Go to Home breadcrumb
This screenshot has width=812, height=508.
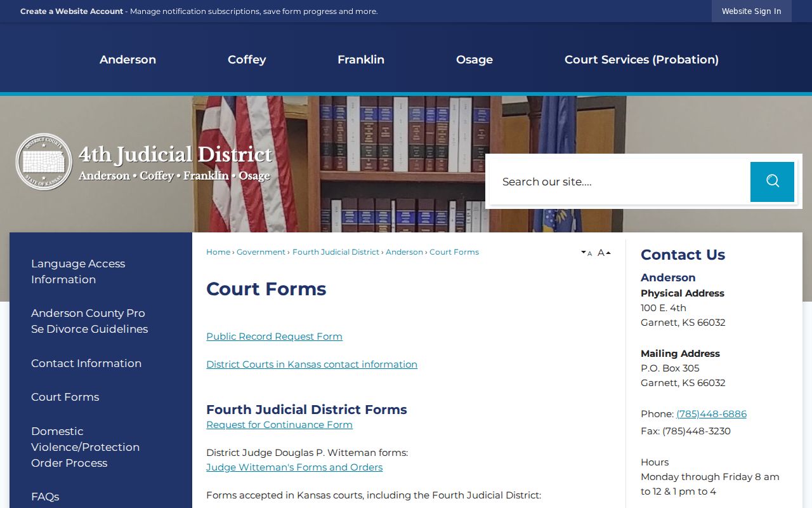point(218,252)
